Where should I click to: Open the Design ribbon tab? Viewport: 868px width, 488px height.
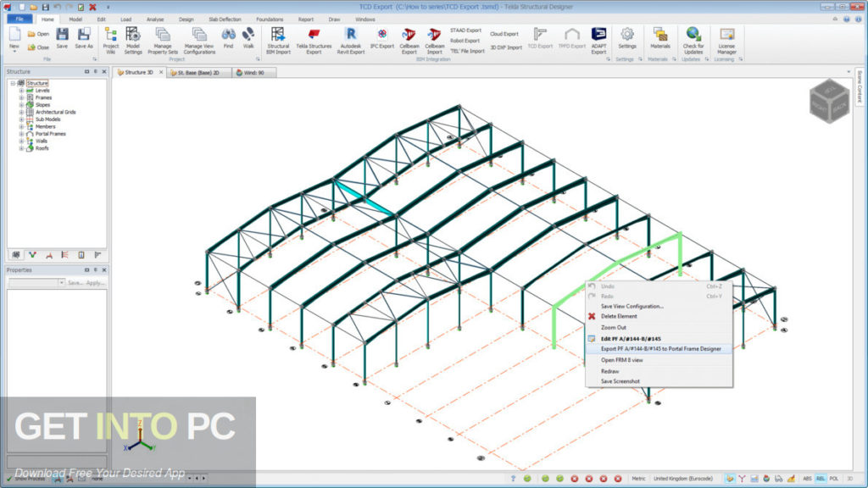pyautogui.click(x=186, y=19)
